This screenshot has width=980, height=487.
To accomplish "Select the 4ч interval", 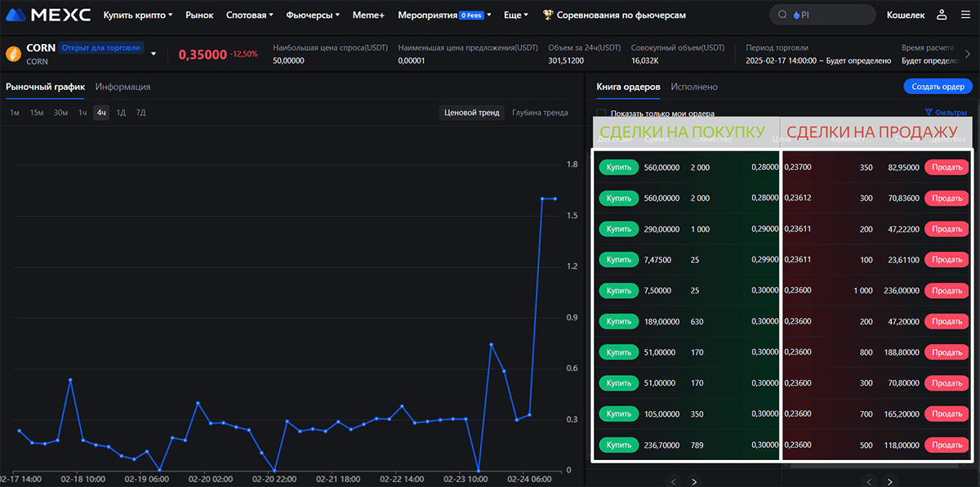I will (x=101, y=113).
